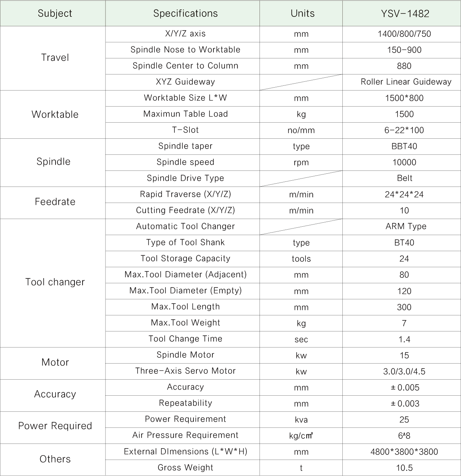Select the 'Spindle speed' cell

(x=183, y=162)
